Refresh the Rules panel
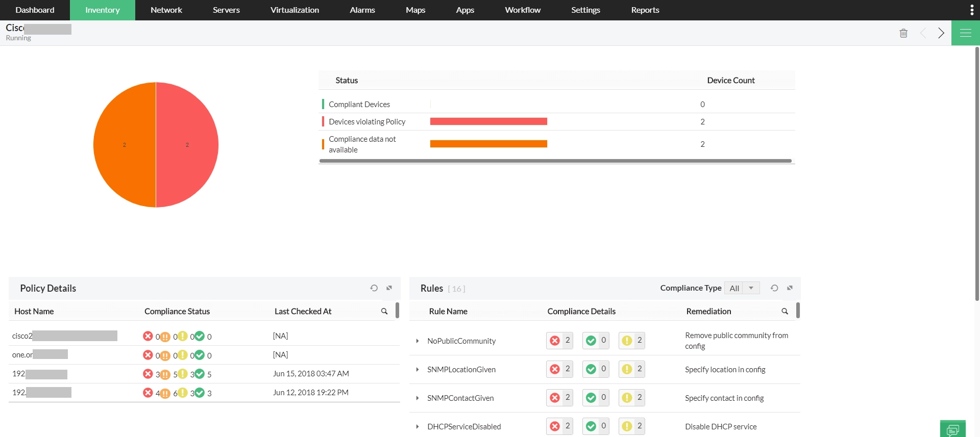The height and width of the screenshot is (437, 980). point(774,288)
